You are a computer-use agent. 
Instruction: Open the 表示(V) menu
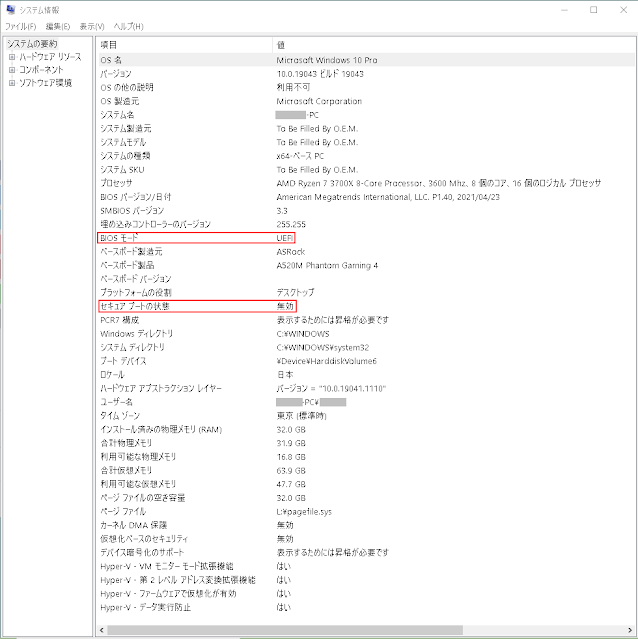[93, 26]
